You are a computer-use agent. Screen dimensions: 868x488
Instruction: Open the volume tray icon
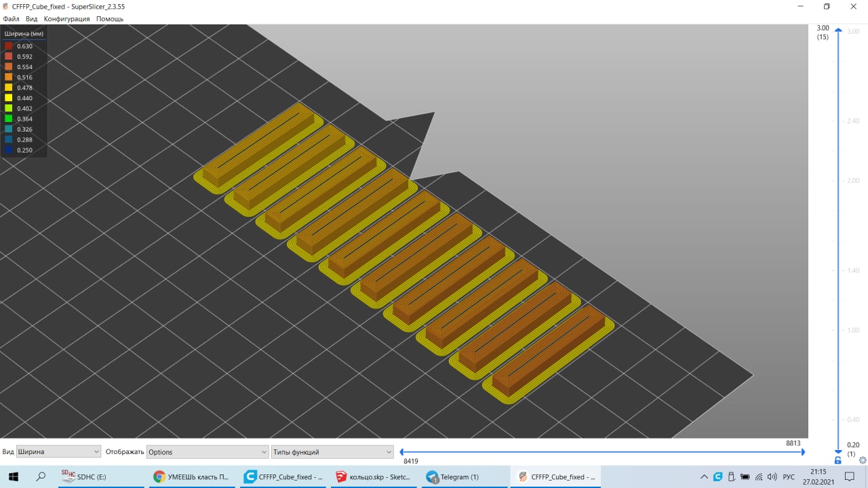772,476
